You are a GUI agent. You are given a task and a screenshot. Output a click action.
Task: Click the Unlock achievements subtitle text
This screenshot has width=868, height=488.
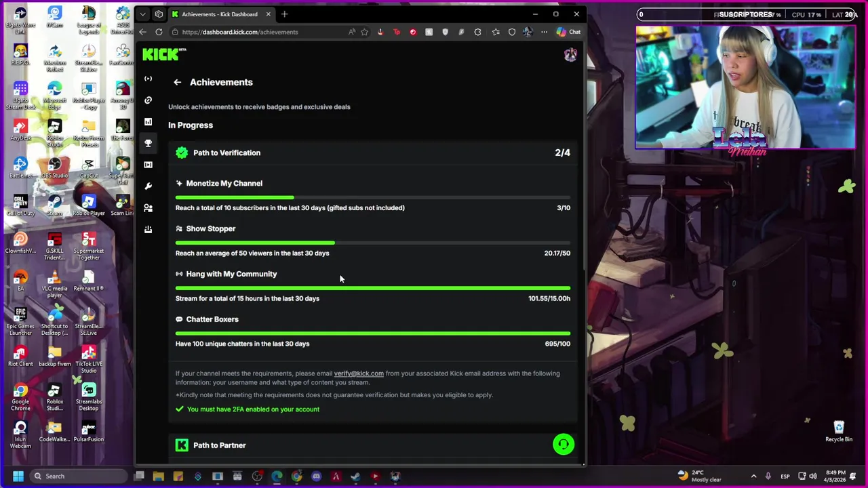click(259, 106)
